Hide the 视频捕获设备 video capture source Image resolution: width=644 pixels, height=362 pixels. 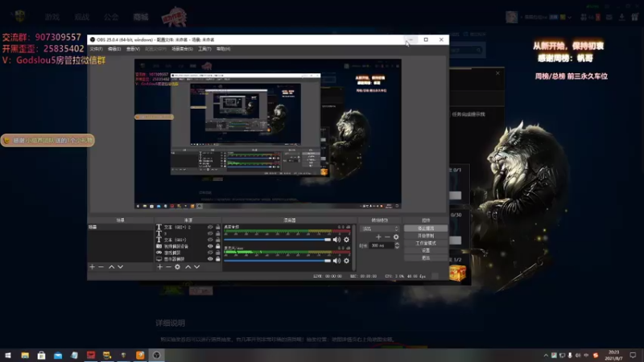(x=210, y=246)
